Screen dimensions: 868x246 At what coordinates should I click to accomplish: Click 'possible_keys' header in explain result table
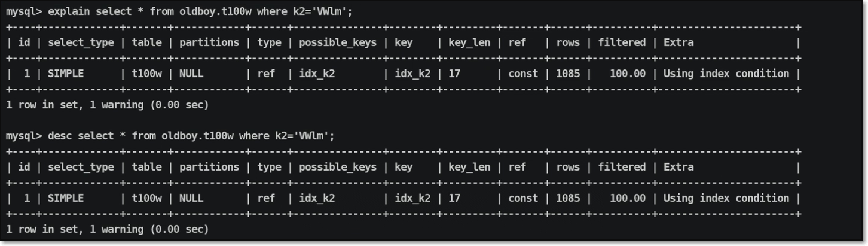(x=338, y=42)
